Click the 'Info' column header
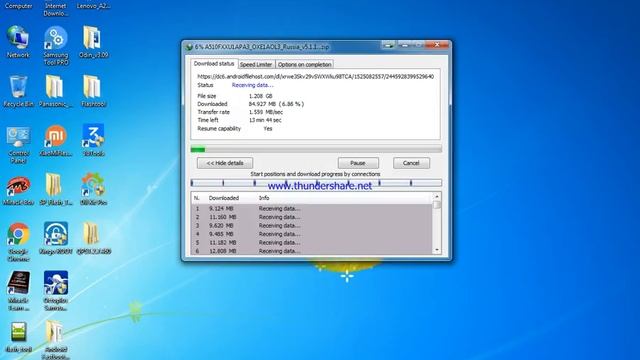The image size is (640, 360). point(264,198)
